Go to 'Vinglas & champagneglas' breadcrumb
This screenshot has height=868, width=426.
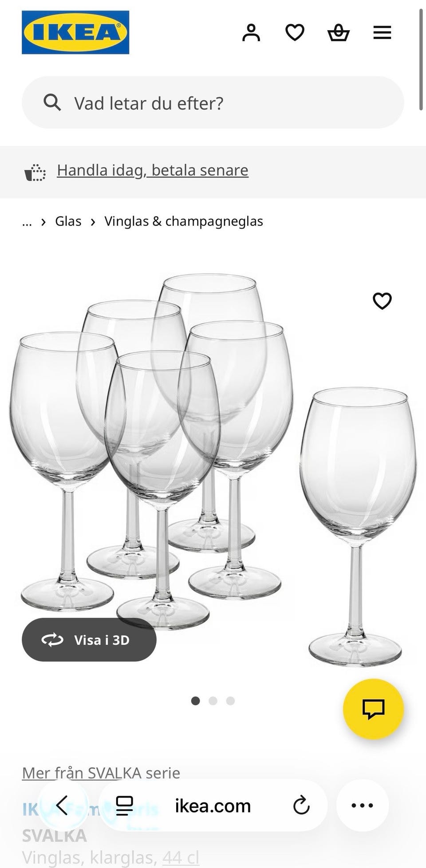[x=184, y=221]
